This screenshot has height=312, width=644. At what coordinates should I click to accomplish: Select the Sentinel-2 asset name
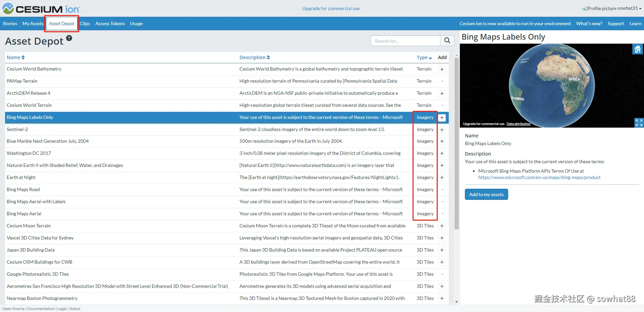(17, 129)
